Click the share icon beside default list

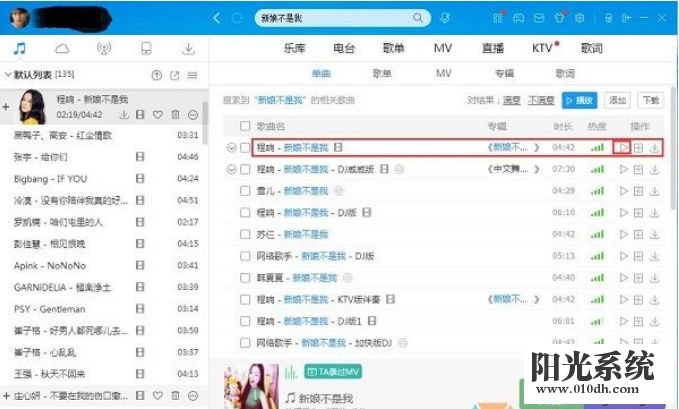175,75
